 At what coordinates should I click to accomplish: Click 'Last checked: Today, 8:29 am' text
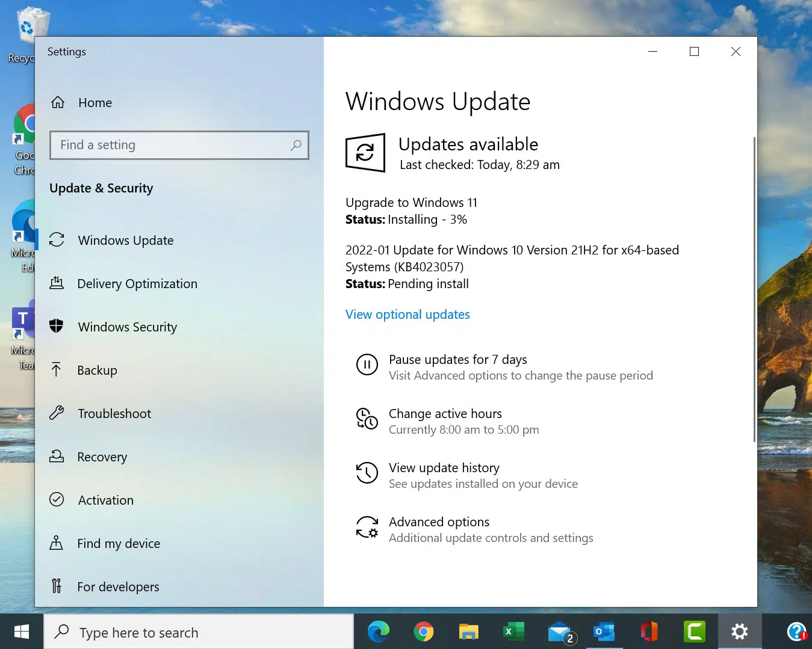[x=480, y=165]
